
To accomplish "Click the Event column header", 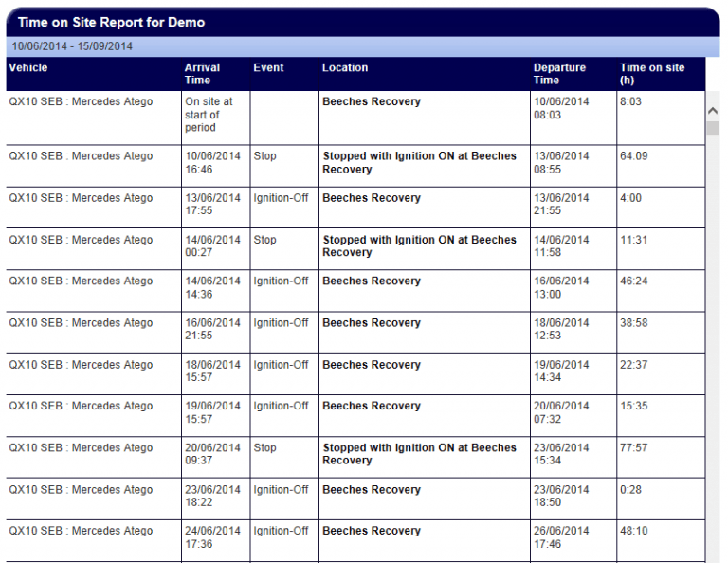I will pyautogui.click(x=268, y=67).
